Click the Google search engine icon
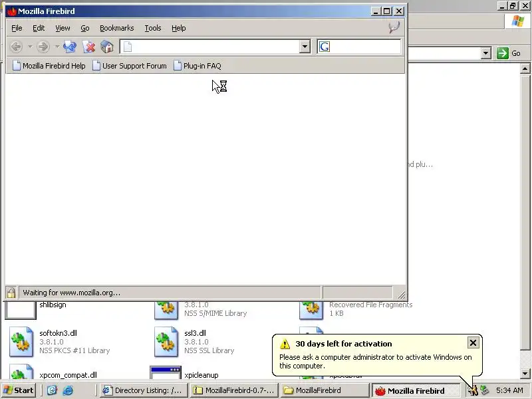532x399 pixels. [325, 47]
